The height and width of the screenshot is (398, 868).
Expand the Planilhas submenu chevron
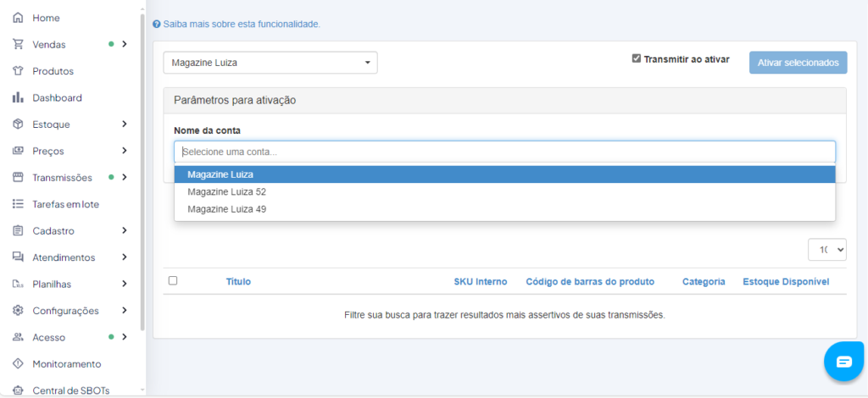125,284
